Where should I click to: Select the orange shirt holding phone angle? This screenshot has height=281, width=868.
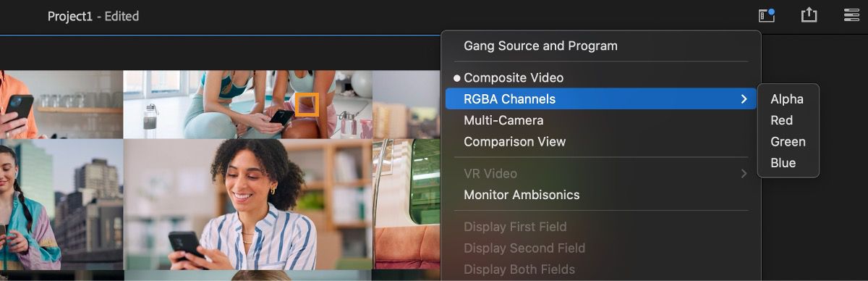[61, 104]
